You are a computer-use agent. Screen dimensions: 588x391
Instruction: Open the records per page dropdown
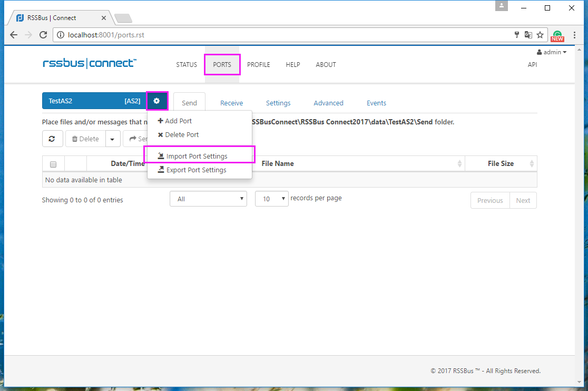coord(271,199)
